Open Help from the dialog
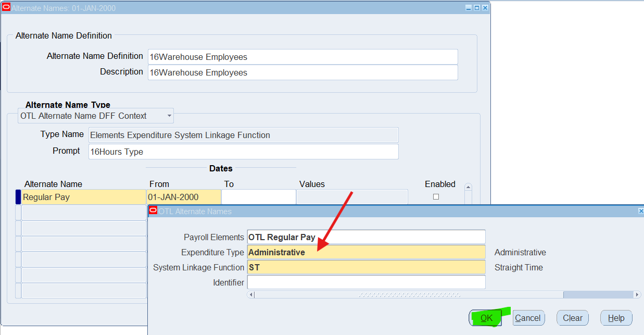The height and width of the screenshot is (335, 644). (x=616, y=318)
